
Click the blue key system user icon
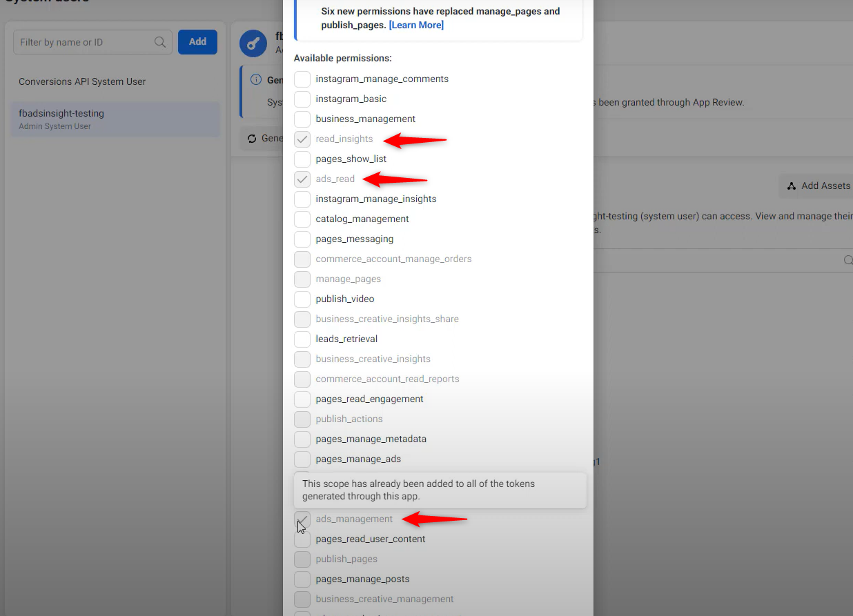[x=253, y=43]
